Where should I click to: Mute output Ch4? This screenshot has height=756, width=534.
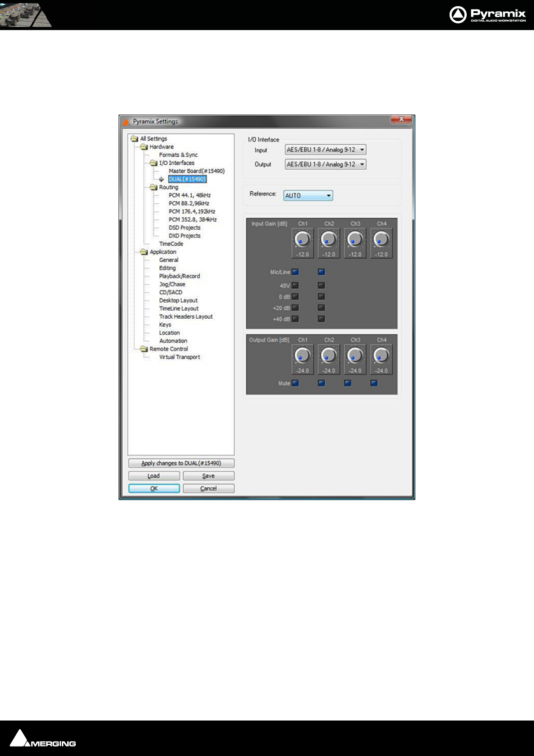(374, 383)
